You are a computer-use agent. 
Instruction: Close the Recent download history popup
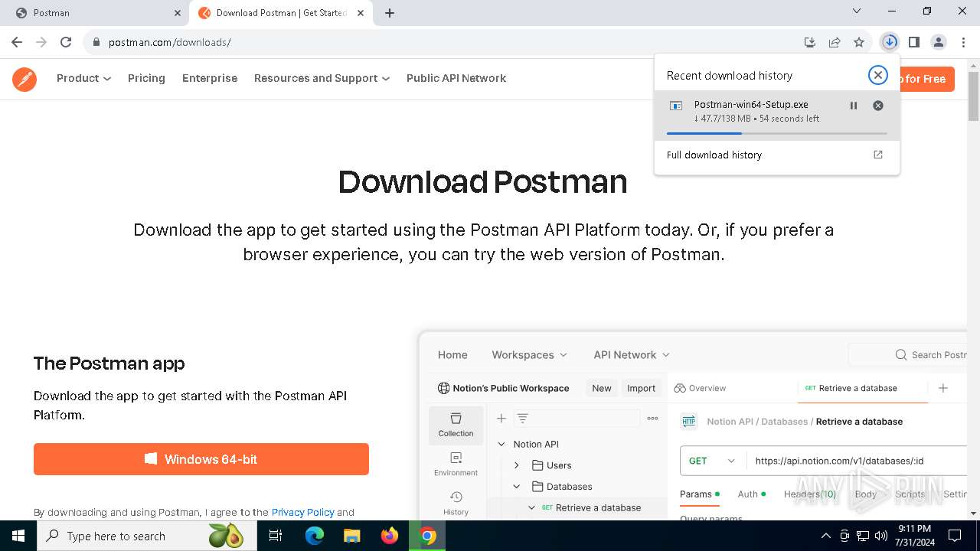(878, 75)
